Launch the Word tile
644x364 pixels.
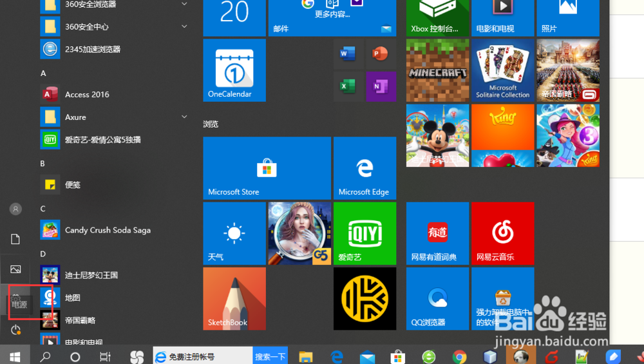(348, 54)
